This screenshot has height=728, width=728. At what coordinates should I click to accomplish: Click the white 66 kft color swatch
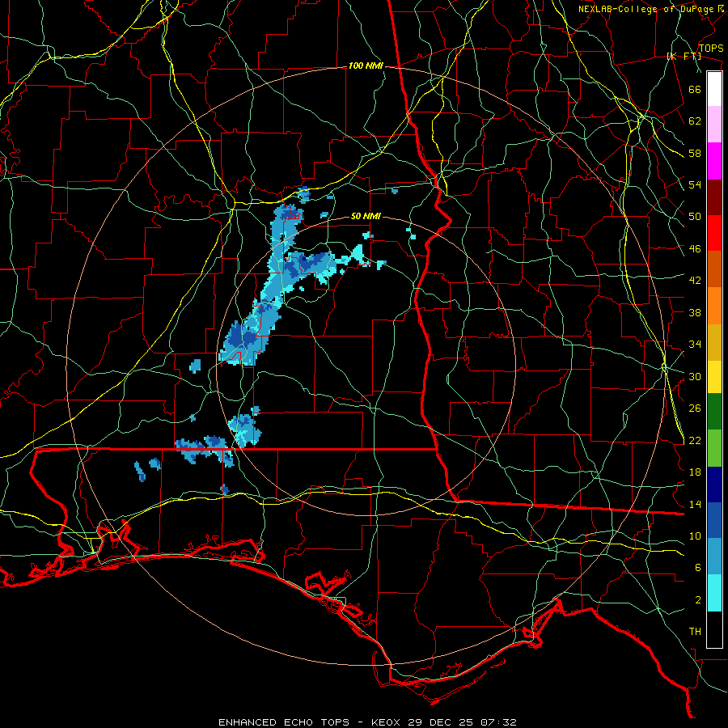tap(714, 89)
